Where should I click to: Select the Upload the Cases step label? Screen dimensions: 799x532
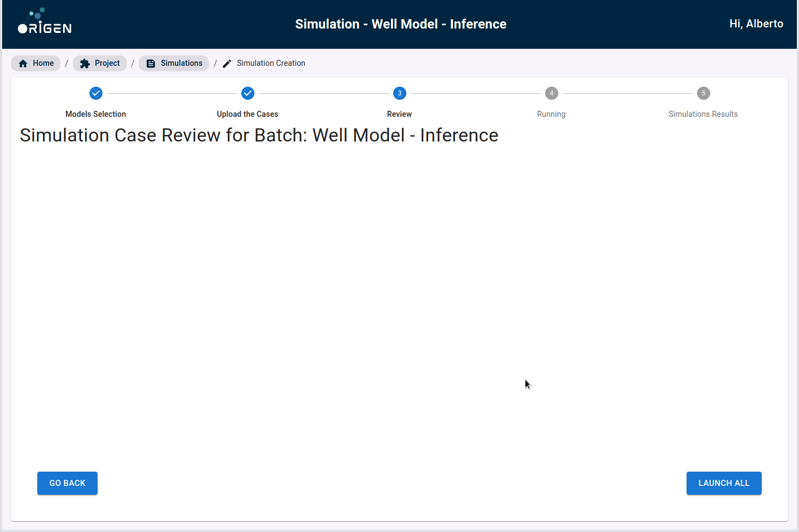click(x=247, y=114)
